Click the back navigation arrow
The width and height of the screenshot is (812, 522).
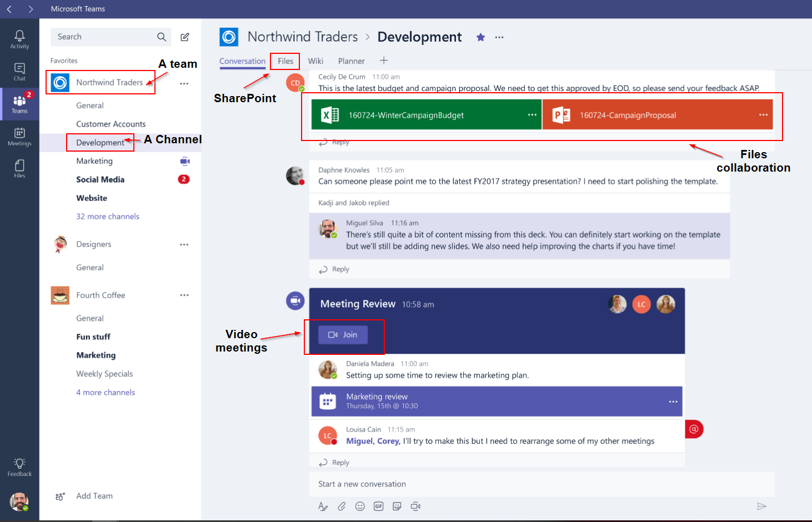pos(9,9)
